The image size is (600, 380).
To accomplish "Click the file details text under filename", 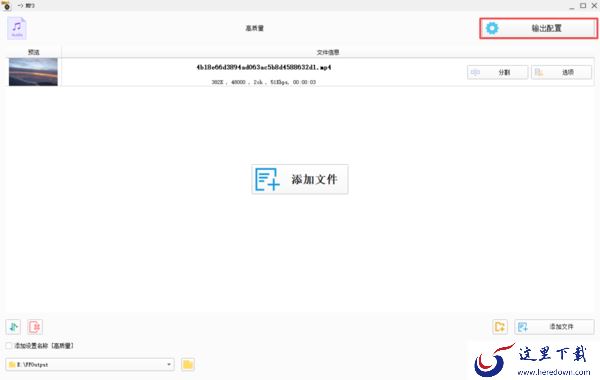I will 264,82.
